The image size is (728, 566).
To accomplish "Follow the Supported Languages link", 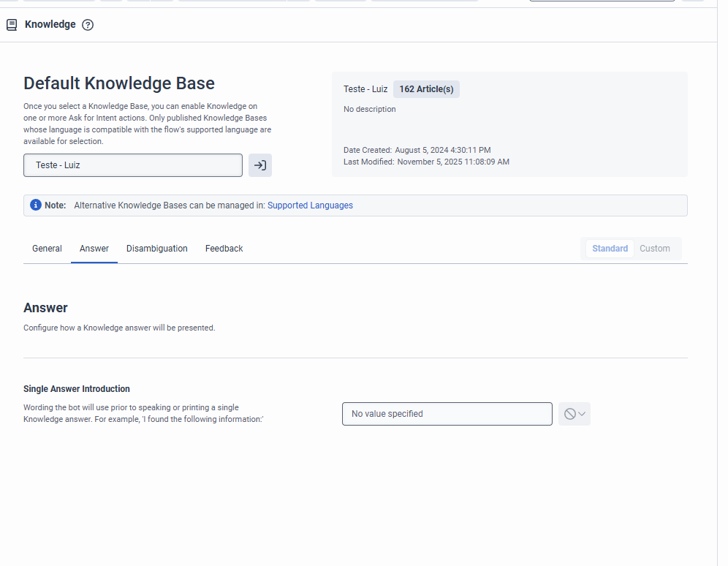I will point(310,205).
